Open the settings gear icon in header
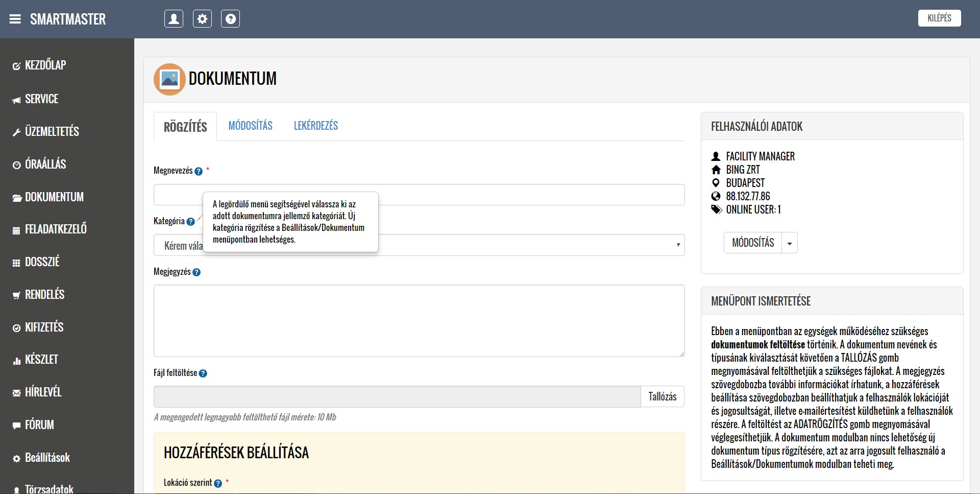 (202, 19)
